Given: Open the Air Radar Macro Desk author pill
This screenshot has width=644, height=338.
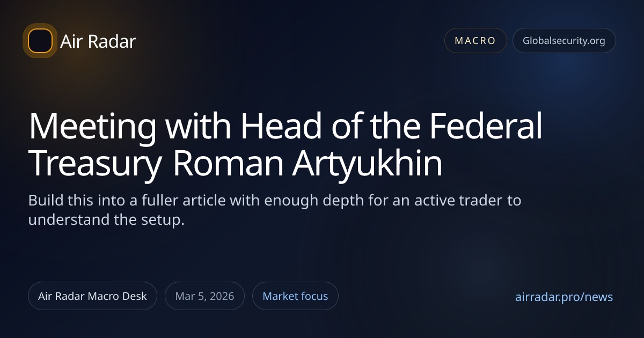Looking at the screenshot, I should point(92,296).
